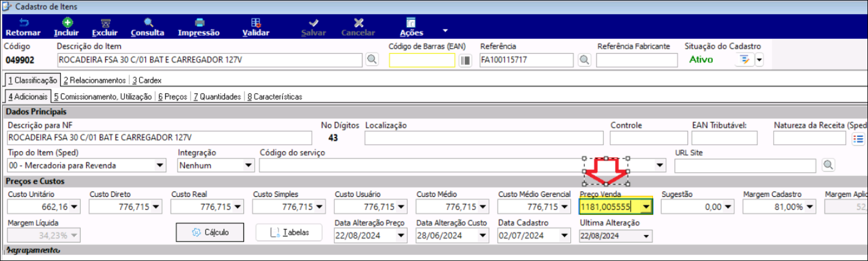The height and width of the screenshot is (261, 868).
Task: Expand Custo Médio dropdown arrow
Action: [483, 207]
